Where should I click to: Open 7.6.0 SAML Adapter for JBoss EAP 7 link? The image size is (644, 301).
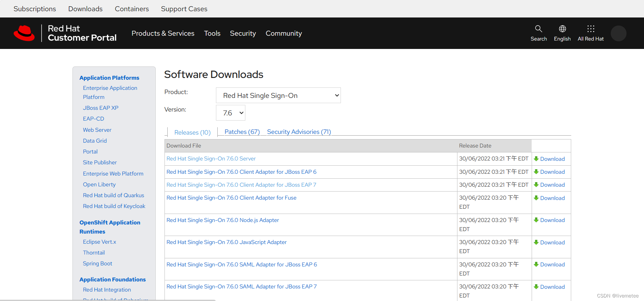click(242, 287)
